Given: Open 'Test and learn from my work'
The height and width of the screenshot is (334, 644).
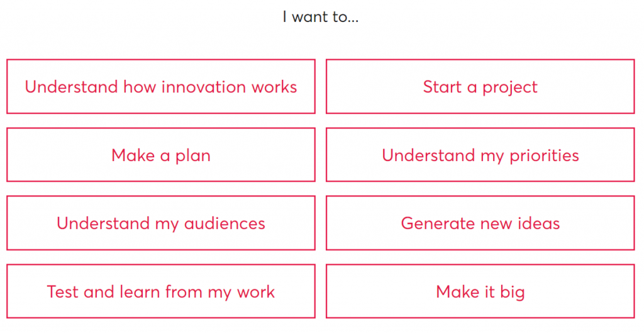Looking at the screenshot, I should (161, 291).
